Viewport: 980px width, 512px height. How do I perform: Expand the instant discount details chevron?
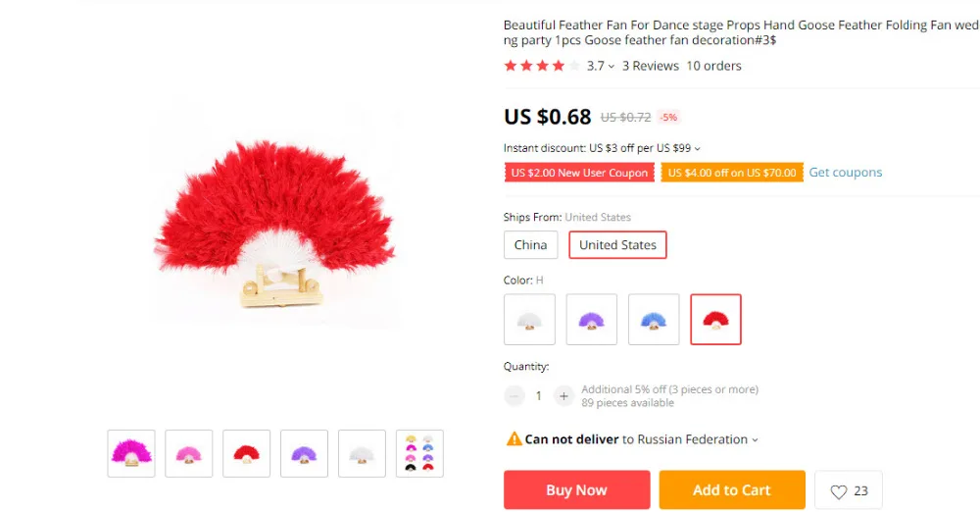pyautogui.click(x=698, y=149)
